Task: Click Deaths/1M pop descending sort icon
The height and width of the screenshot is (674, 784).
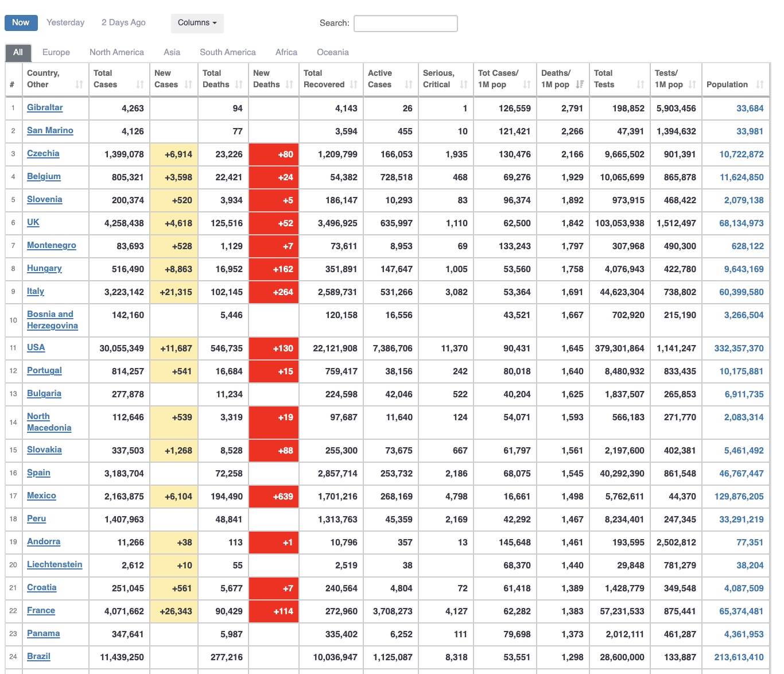Action: (580, 84)
